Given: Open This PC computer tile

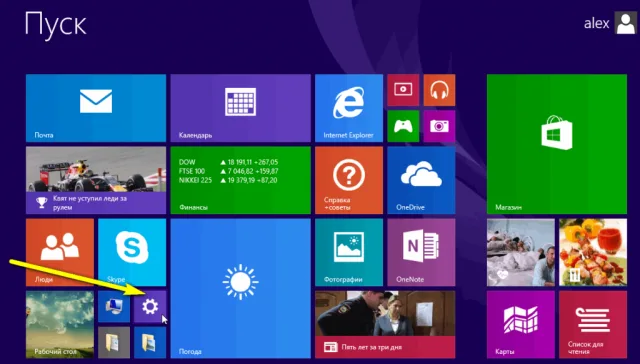Looking at the screenshot, I should tap(114, 306).
